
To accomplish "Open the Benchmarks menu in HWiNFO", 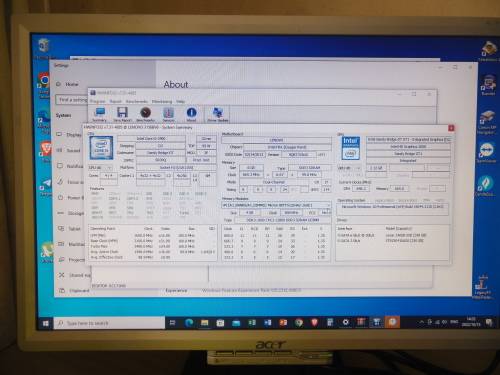I will (137, 101).
